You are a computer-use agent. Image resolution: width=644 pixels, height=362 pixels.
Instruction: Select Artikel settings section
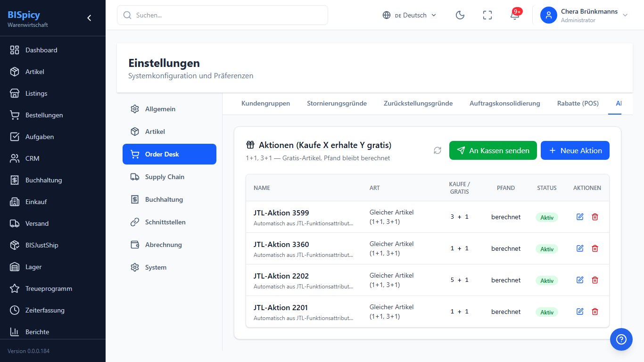[x=169, y=132]
